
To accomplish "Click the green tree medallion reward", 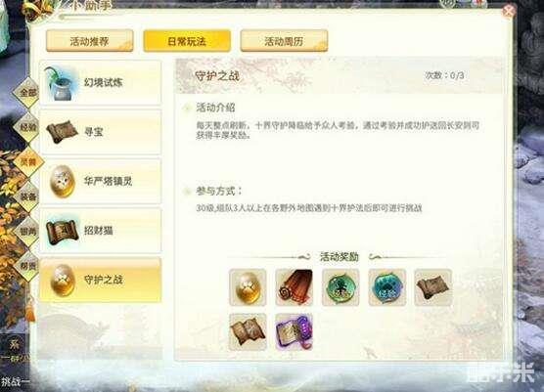I will click(x=340, y=287).
